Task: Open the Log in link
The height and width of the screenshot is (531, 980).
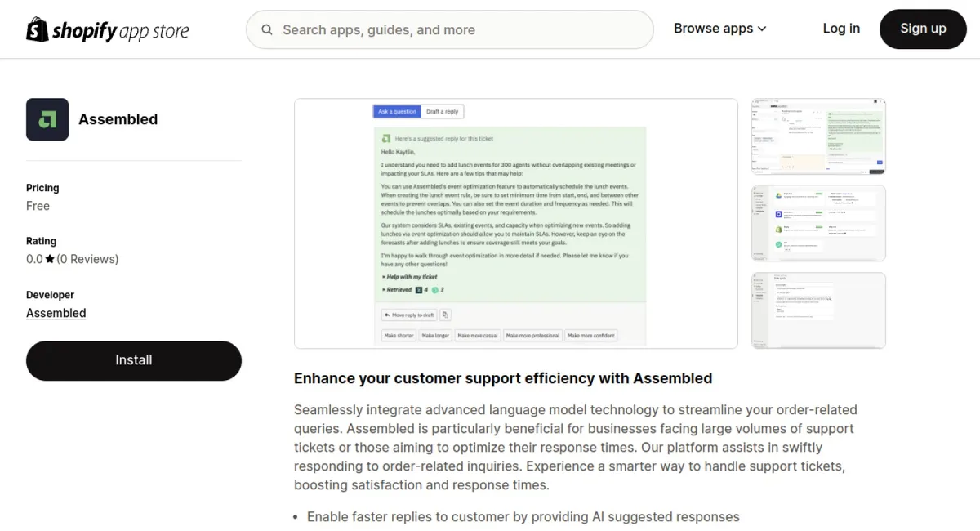Action: pyautogui.click(x=841, y=29)
